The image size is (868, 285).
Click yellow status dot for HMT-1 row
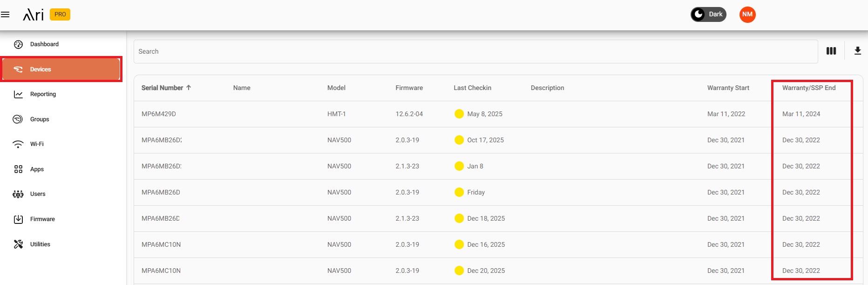[x=459, y=114]
